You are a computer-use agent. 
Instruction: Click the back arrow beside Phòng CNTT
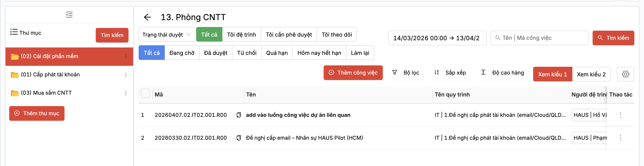(x=147, y=17)
